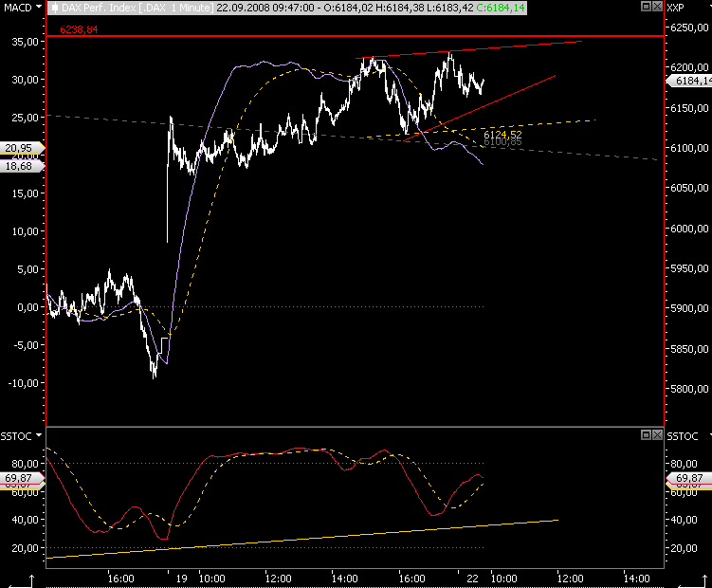
Task: Open the MACD indicator dropdown
Action: (38, 7)
